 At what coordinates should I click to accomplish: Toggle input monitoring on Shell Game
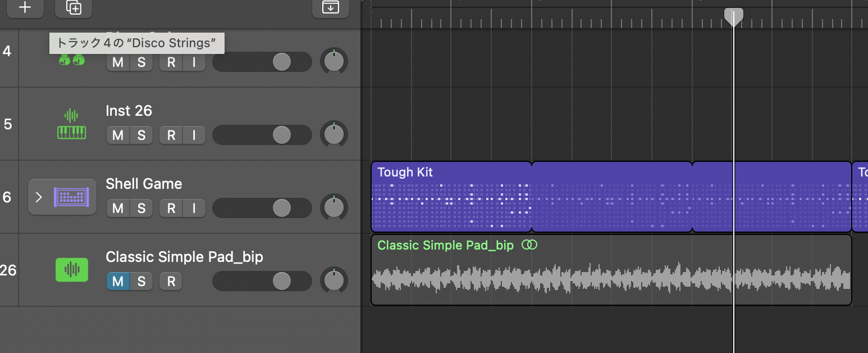click(x=194, y=208)
